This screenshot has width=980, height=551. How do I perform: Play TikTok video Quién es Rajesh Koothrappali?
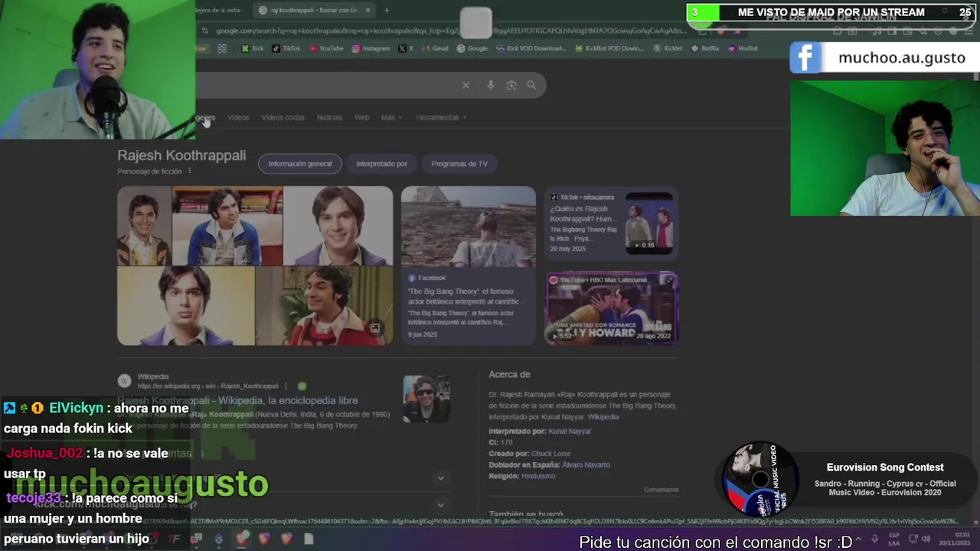(x=612, y=223)
